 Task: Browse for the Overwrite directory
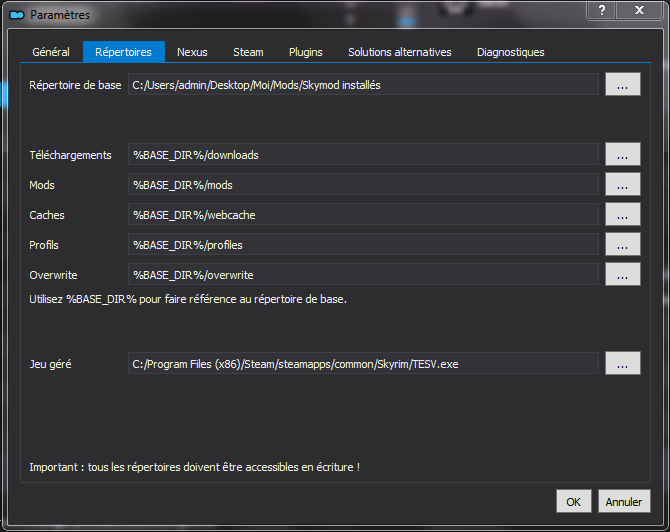pos(623,274)
